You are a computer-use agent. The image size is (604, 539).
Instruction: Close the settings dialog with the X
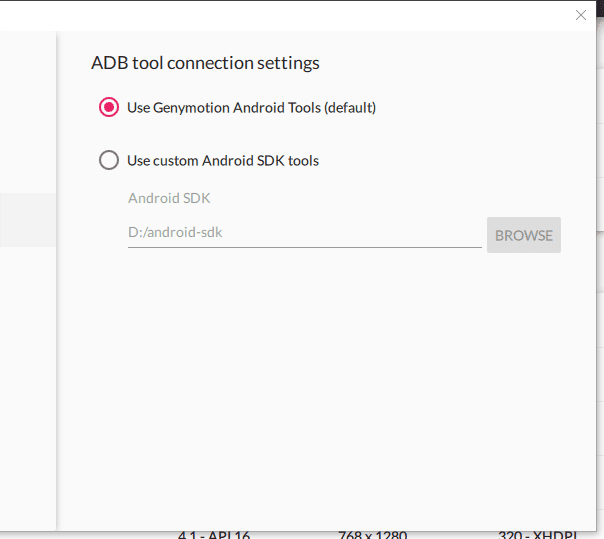581,15
